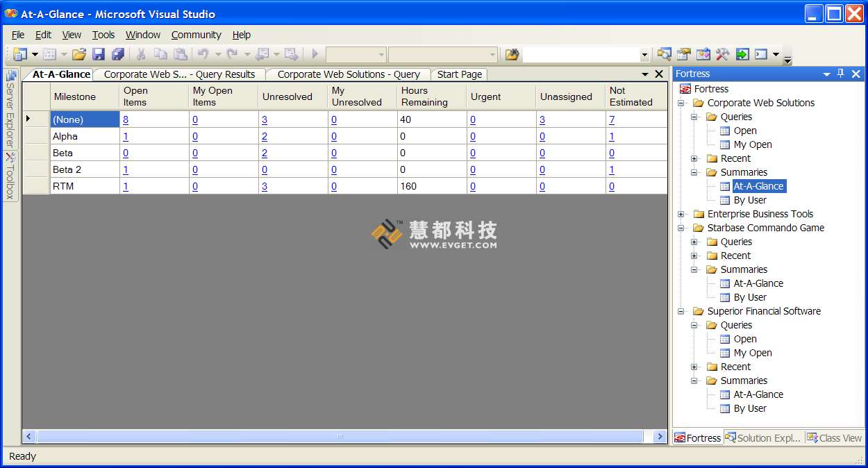Image resolution: width=868 pixels, height=468 pixels.
Task: Select the Fortress root tree node
Action: coord(711,89)
